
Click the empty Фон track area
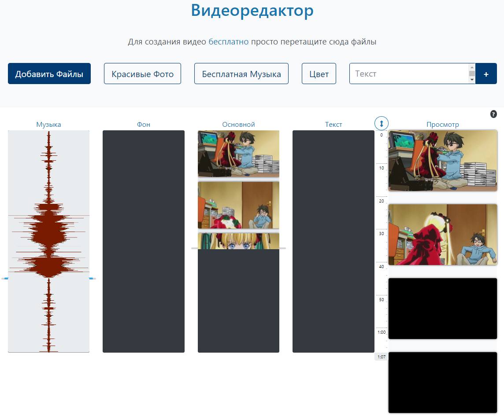[143, 241]
